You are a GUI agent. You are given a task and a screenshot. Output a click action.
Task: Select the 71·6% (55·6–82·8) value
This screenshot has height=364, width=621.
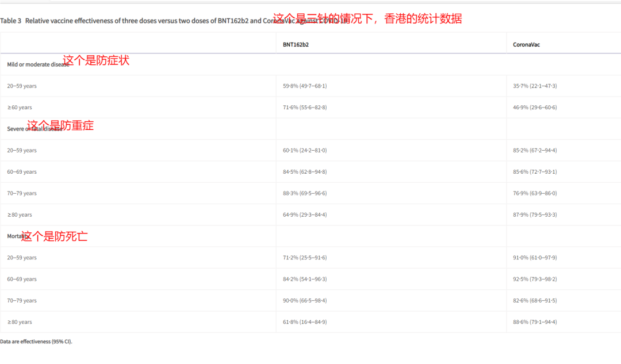(305, 108)
